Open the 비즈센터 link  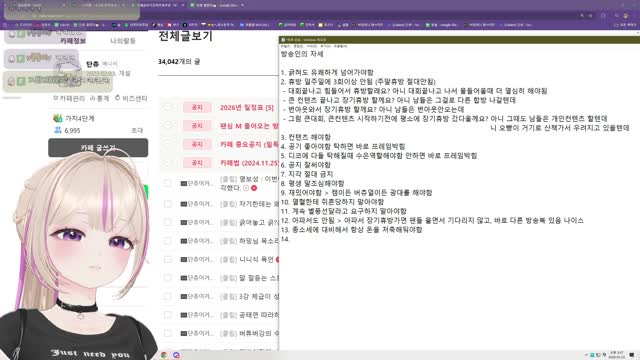[131, 98]
